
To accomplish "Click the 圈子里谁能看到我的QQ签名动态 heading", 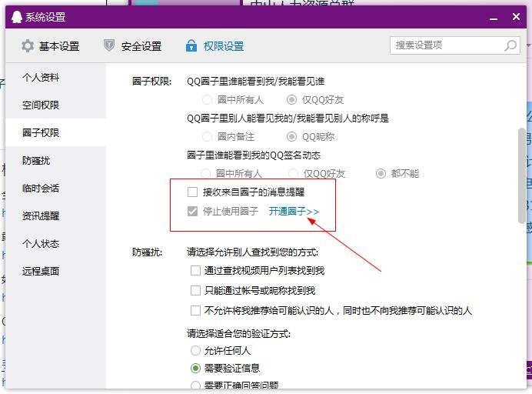I will (x=254, y=155).
